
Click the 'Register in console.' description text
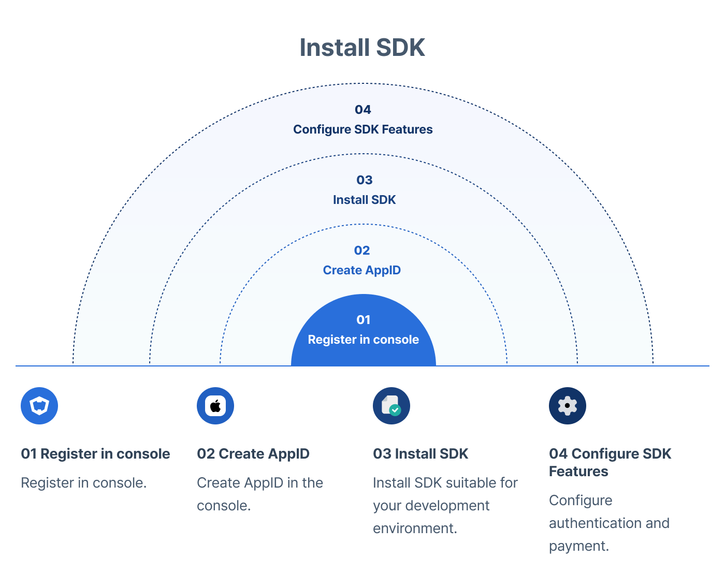(84, 483)
